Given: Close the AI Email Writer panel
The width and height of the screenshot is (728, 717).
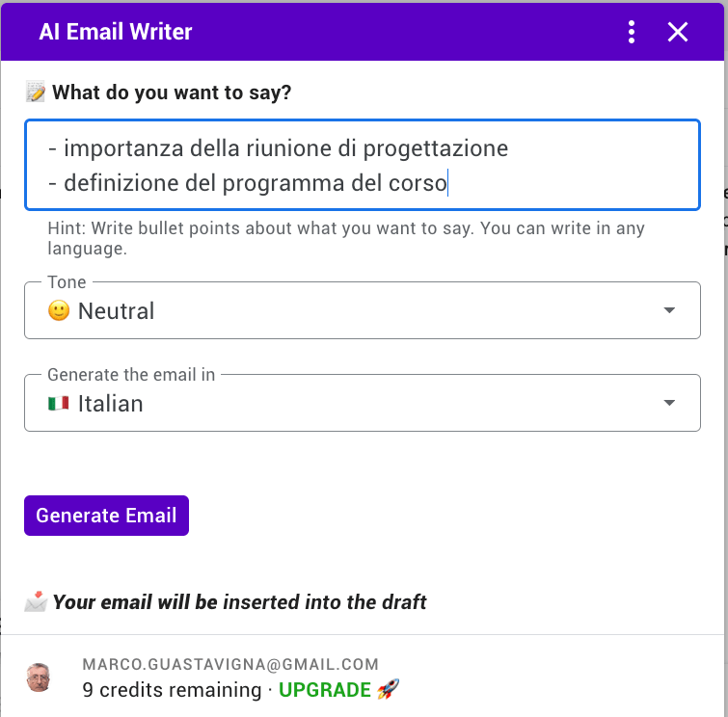Looking at the screenshot, I should [678, 32].
